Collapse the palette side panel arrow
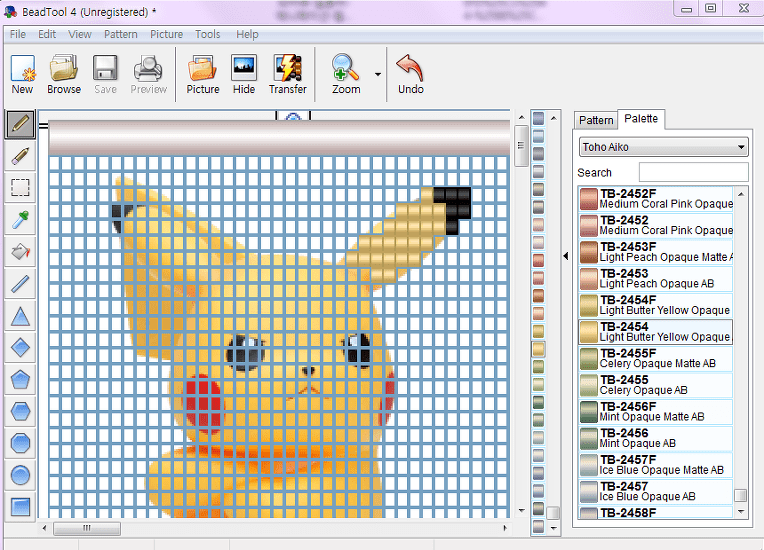Image resolution: width=764 pixels, height=550 pixels. tap(566, 256)
